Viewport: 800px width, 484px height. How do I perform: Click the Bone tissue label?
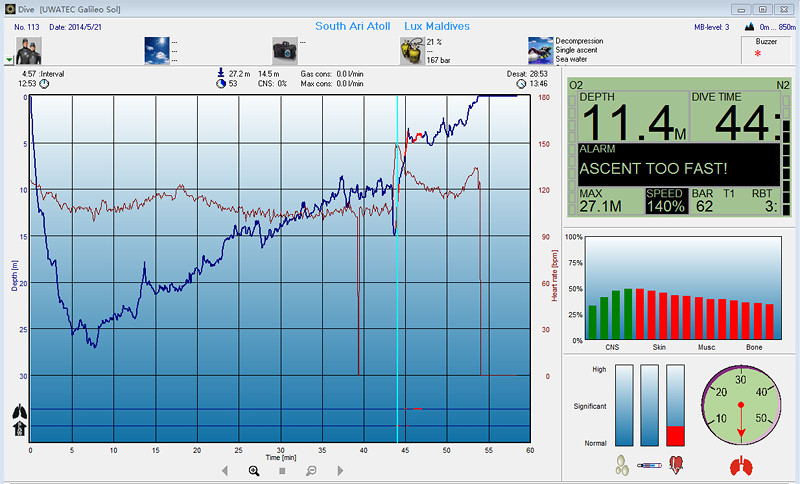pyautogui.click(x=754, y=347)
